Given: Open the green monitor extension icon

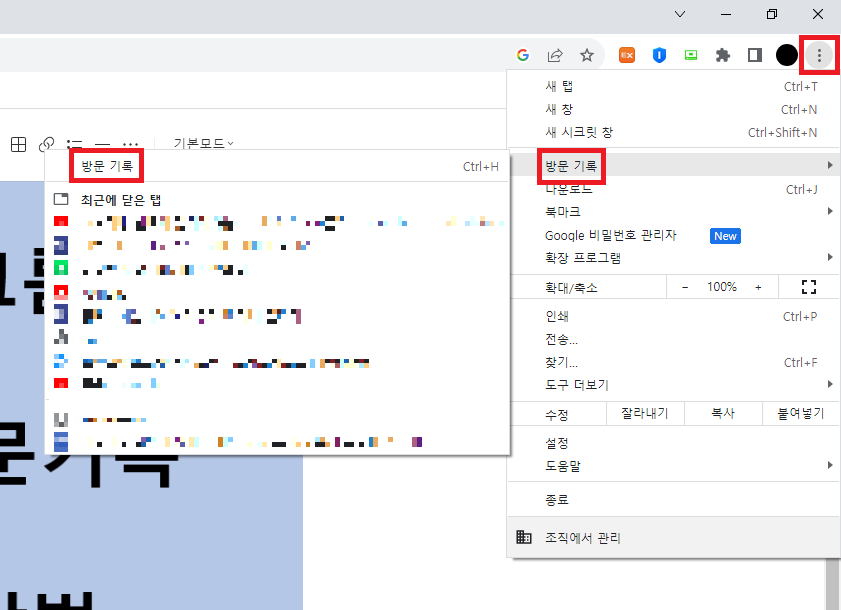Looking at the screenshot, I should [x=691, y=55].
